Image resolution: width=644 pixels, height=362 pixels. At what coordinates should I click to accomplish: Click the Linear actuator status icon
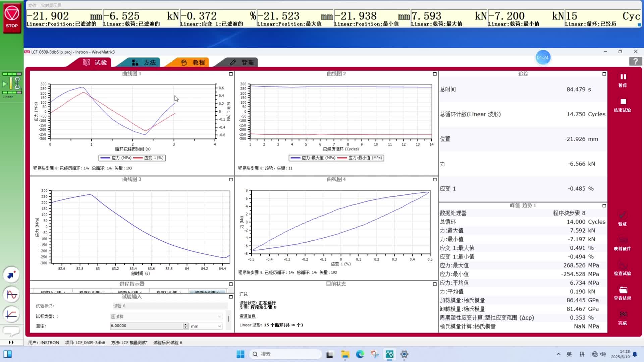click(x=12, y=83)
